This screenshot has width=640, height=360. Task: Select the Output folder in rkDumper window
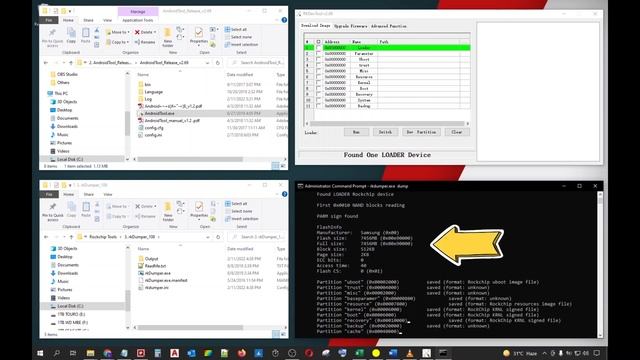(148, 259)
